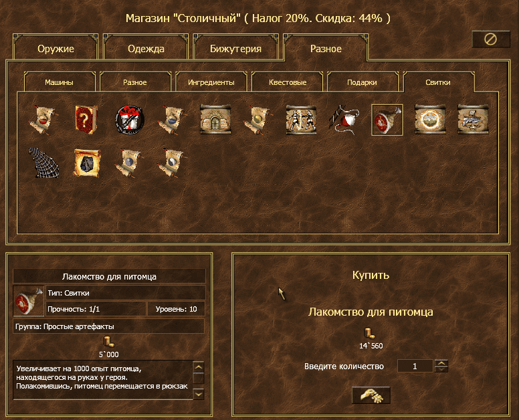Switch to the Подарки sub-tab
This screenshot has width=519, height=420.
pyautogui.click(x=362, y=82)
